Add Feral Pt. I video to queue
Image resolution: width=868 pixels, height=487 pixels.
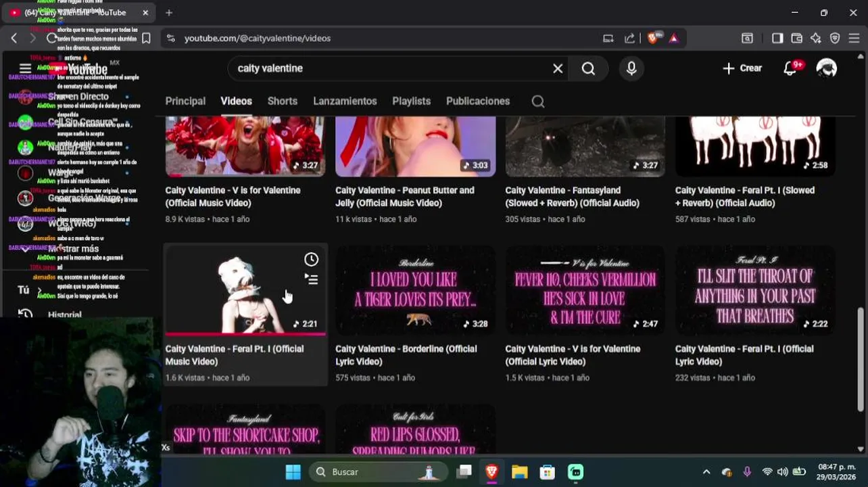tap(311, 279)
